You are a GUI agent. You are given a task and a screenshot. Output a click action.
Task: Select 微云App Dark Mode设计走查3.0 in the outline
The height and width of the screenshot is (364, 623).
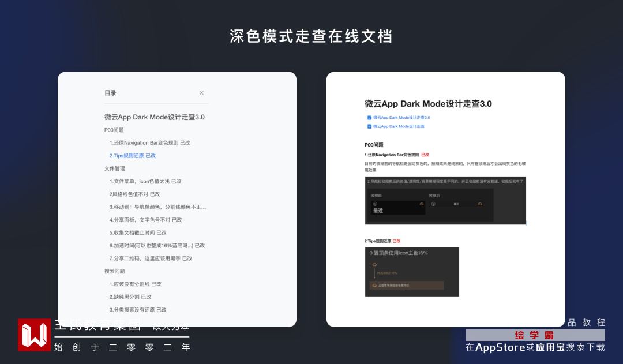click(155, 117)
